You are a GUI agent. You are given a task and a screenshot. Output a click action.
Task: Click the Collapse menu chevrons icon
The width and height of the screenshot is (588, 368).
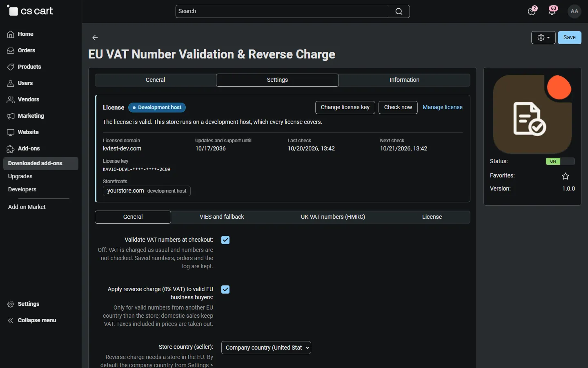tap(11, 321)
